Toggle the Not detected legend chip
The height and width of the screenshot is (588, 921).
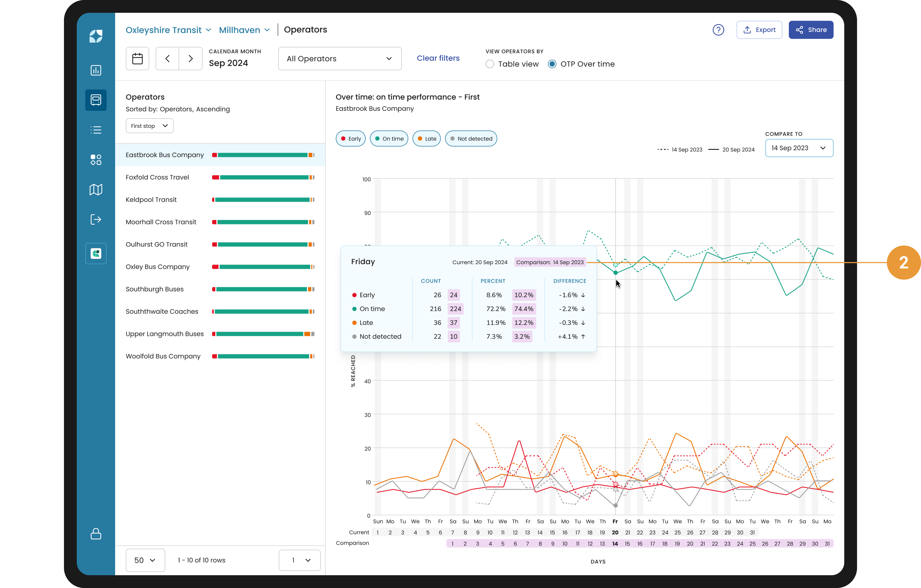pyautogui.click(x=471, y=139)
